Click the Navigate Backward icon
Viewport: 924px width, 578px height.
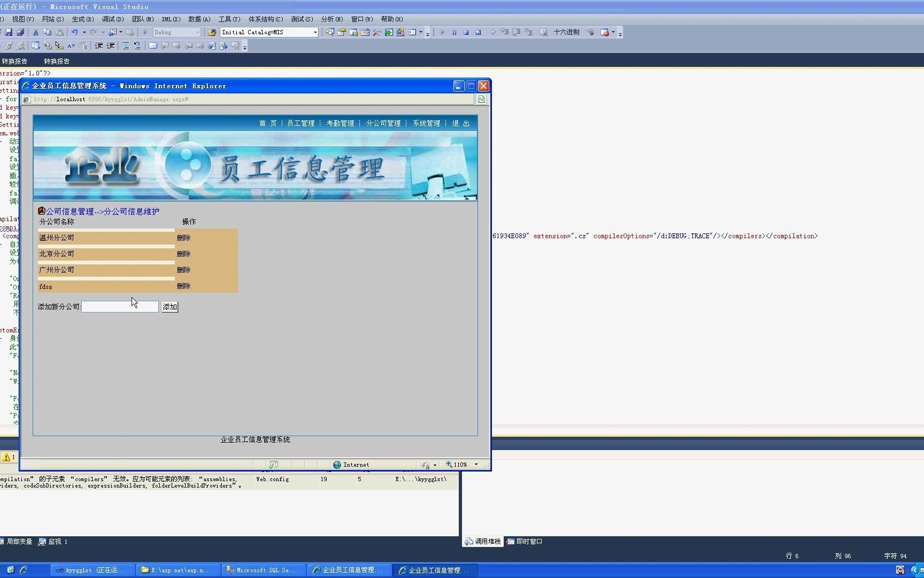[112, 32]
